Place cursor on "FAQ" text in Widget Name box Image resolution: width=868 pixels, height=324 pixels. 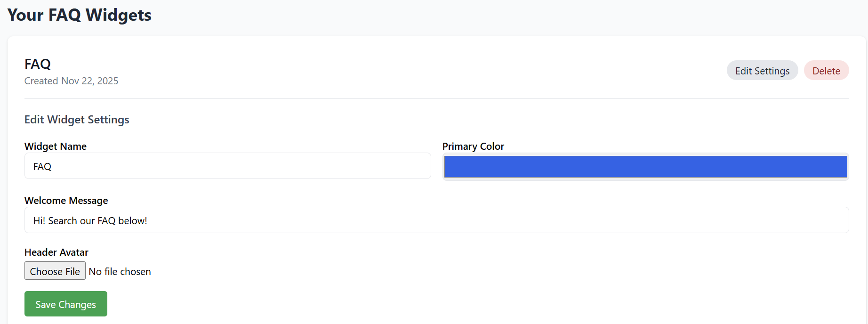coord(42,167)
